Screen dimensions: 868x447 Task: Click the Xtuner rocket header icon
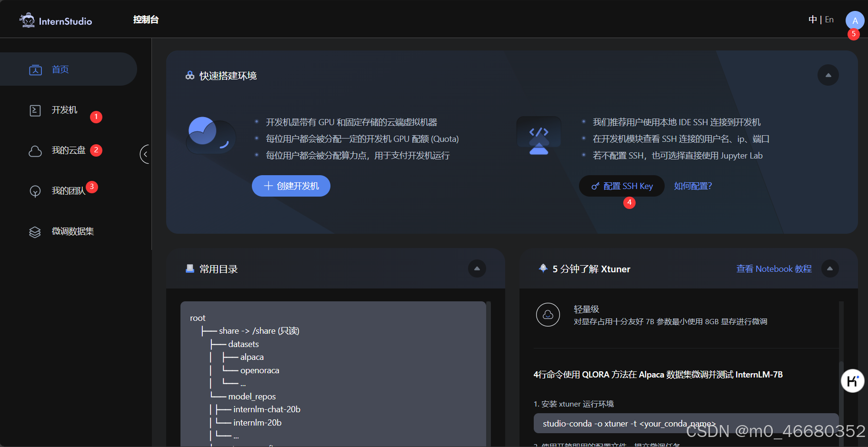pos(543,268)
